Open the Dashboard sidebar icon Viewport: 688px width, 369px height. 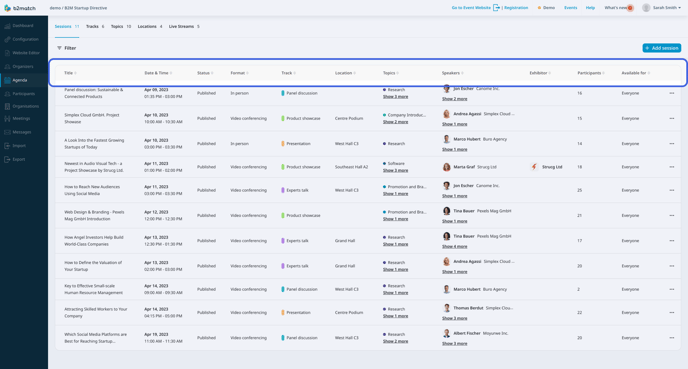pyautogui.click(x=7, y=26)
